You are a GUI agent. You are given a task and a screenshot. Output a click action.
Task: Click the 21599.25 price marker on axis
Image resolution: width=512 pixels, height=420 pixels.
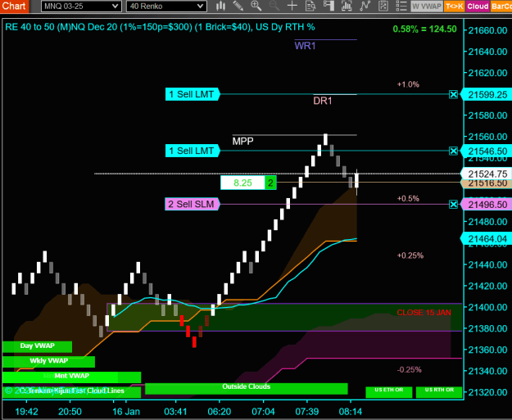pyautogui.click(x=487, y=95)
